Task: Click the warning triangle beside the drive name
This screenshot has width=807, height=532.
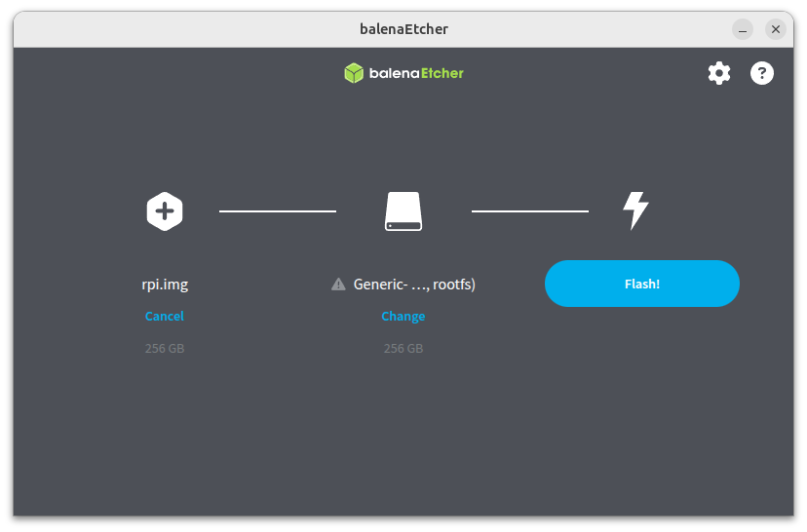Action: tap(338, 285)
